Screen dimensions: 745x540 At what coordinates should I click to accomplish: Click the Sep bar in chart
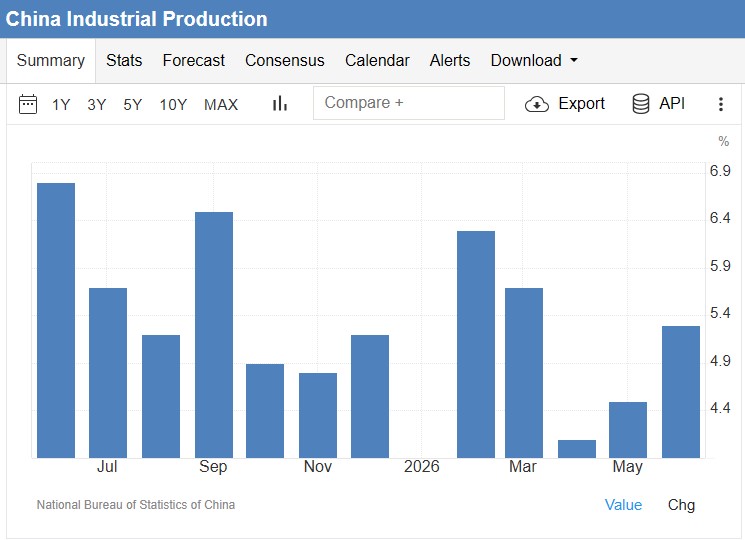point(214,335)
